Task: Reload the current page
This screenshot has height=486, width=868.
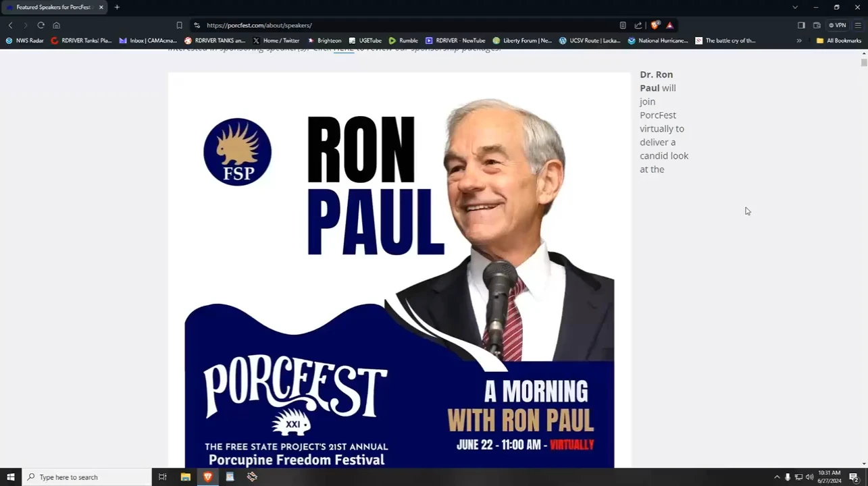Action: point(41,25)
